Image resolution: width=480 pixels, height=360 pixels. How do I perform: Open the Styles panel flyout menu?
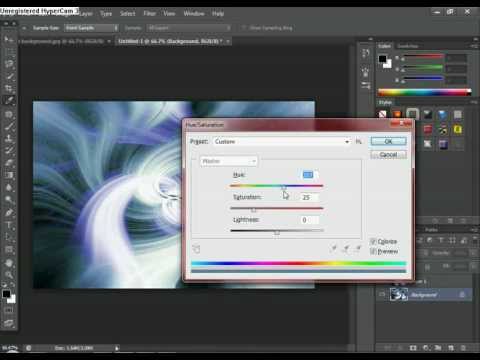pos(474,102)
